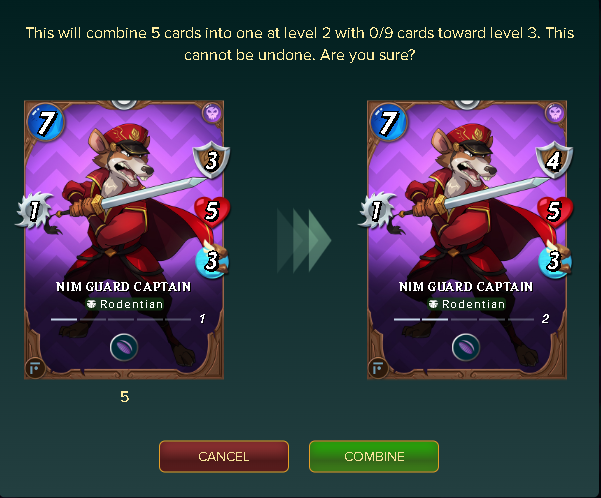601x498 pixels.
Task: Click the left card's speed icon
Action: (x=212, y=261)
